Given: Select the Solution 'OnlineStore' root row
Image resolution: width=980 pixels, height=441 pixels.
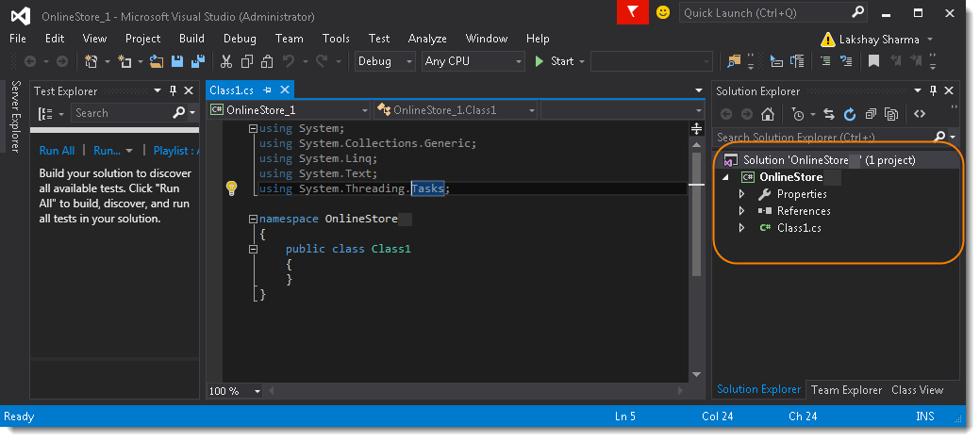Looking at the screenshot, I should click(x=836, y=160).
